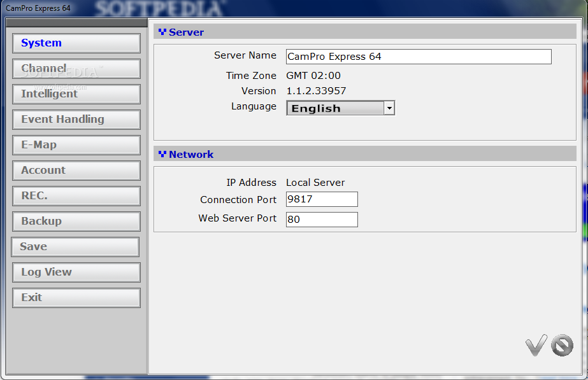Click the Time Zone label
The image size is (588, 380).
point(251,75)
